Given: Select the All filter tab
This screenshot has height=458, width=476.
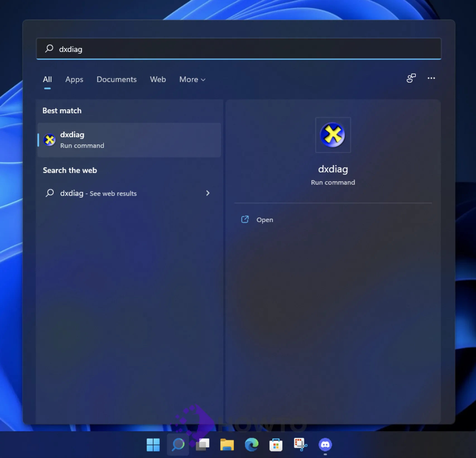Looking at the screenshot, I should click(x=47, y=79).
